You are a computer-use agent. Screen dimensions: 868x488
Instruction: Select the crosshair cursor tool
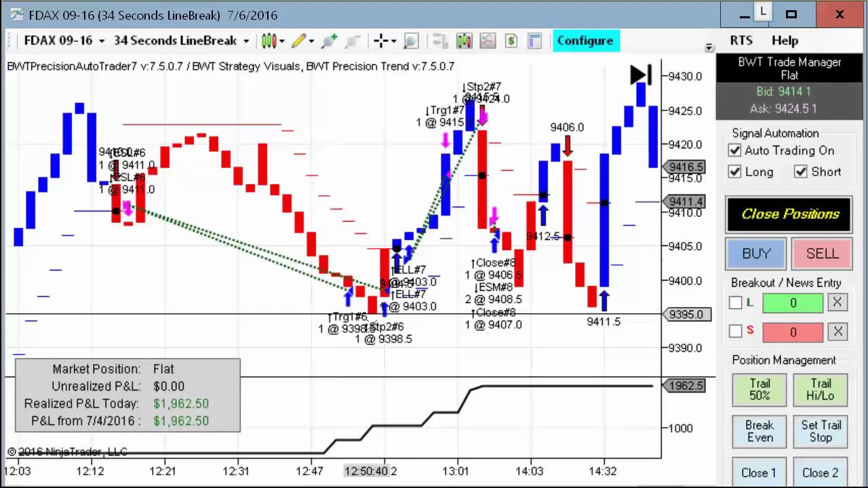point(381,41)
